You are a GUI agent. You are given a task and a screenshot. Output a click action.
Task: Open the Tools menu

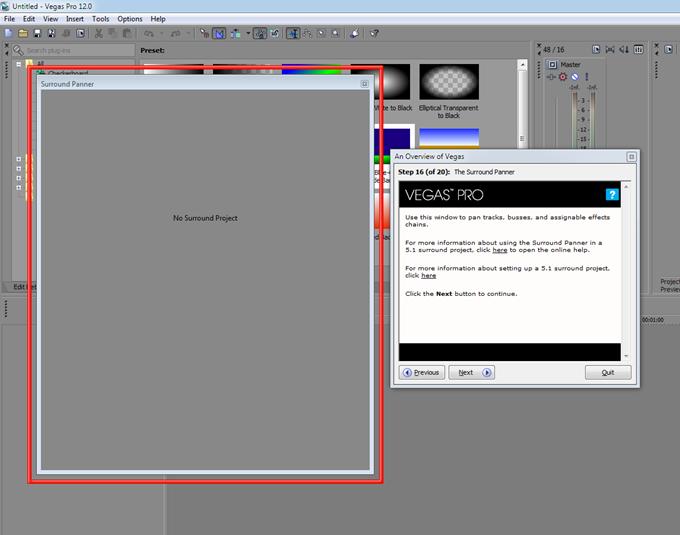(x=101, y=19)
